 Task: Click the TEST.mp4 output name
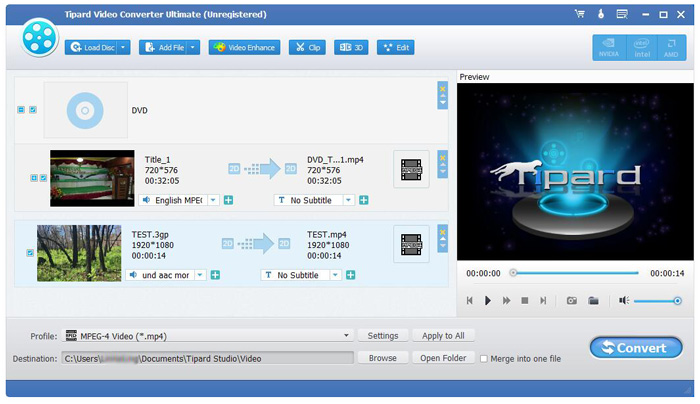(327, 234)
